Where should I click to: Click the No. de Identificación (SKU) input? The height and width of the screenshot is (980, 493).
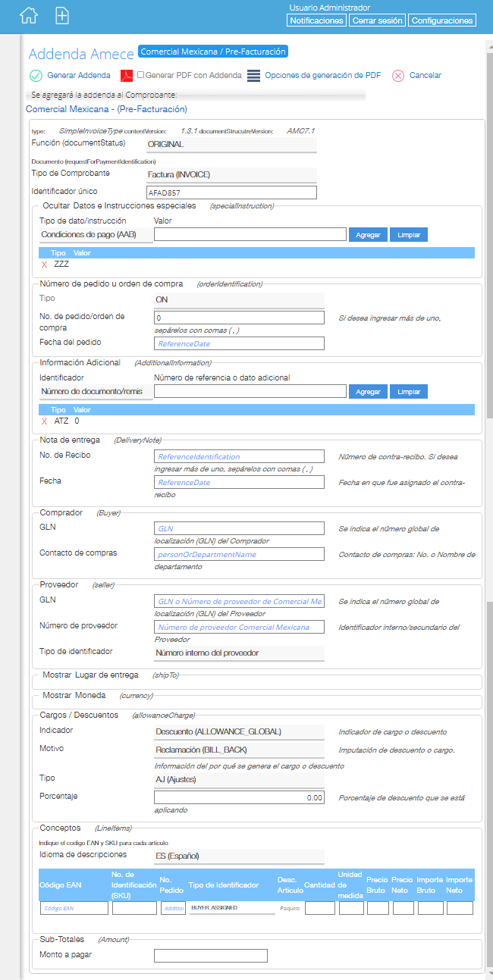(134, 908)
